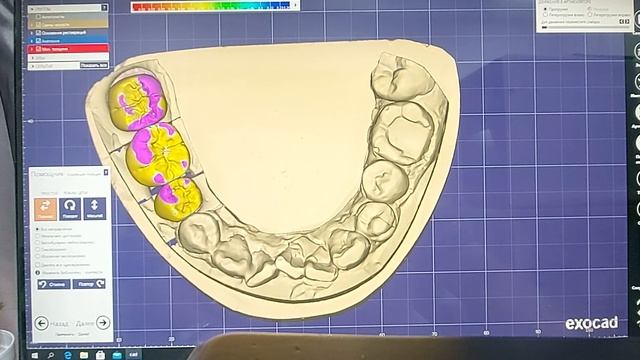Image resolution: width=640 pixels, height=360 pixels.
Task: Select the orange Перенос move tool
Action: click(x=45, y=209)
